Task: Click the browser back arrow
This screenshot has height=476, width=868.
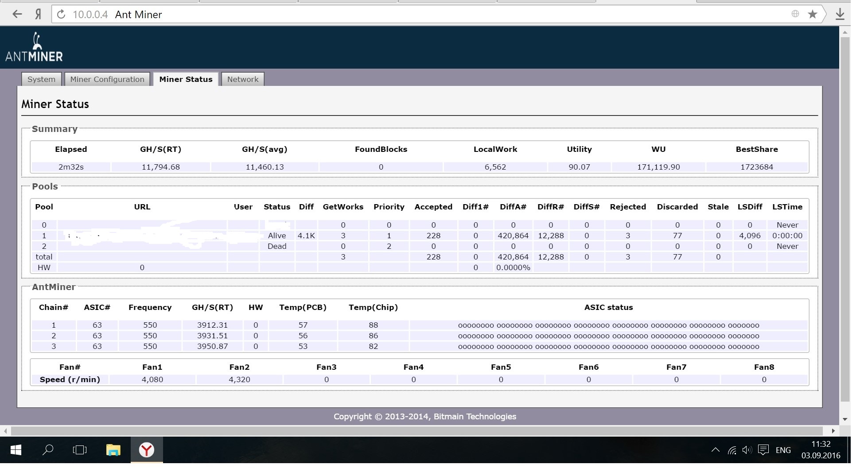Action: 17,14
